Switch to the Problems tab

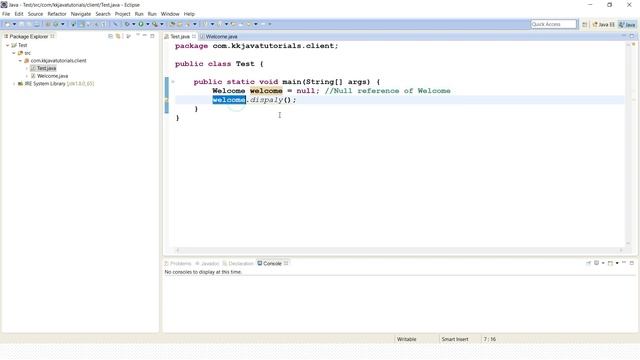[178, 263]
